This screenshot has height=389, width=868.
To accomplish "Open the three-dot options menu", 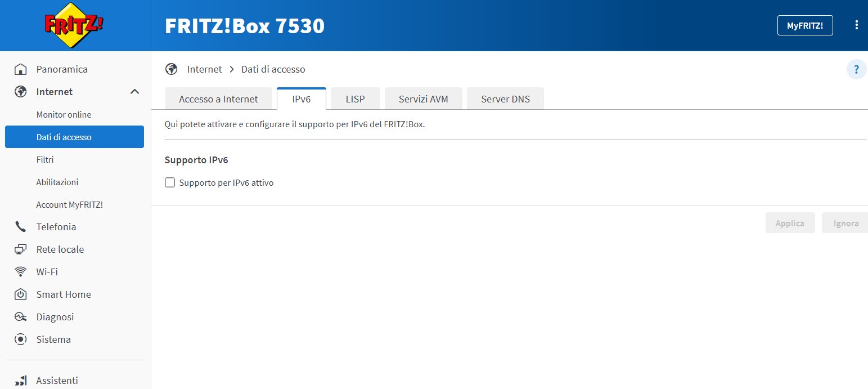I will click(x=856, y=25).
